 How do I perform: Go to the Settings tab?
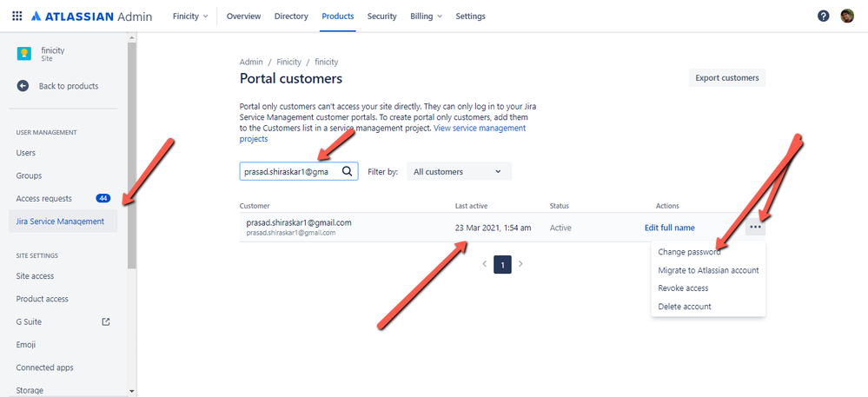(x=471, y=16)
